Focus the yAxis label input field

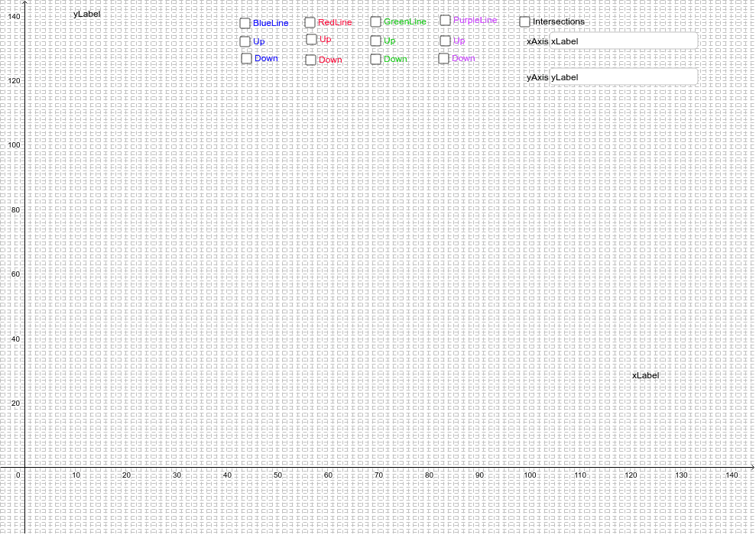pyautogui.click(x=624, y=77)
